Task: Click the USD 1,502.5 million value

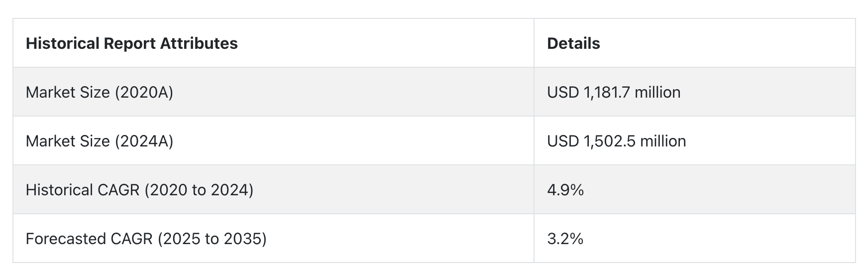Action: click(617, 141)
